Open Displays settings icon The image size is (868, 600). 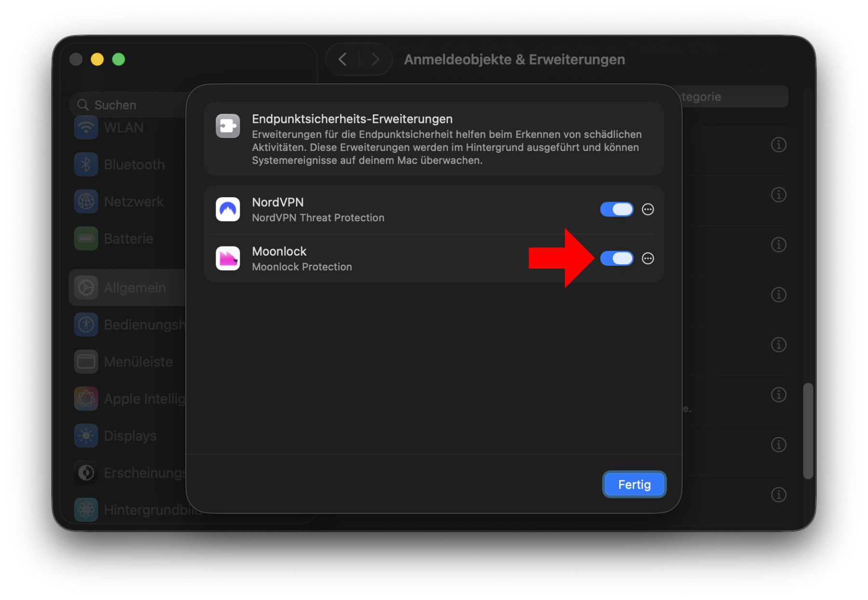coord(86,436)
